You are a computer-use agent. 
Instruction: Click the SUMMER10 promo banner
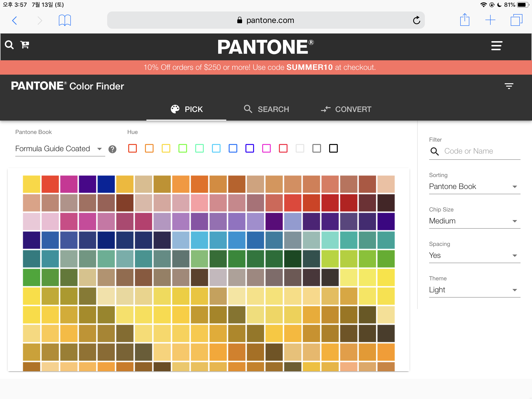[x=266, y=67]
